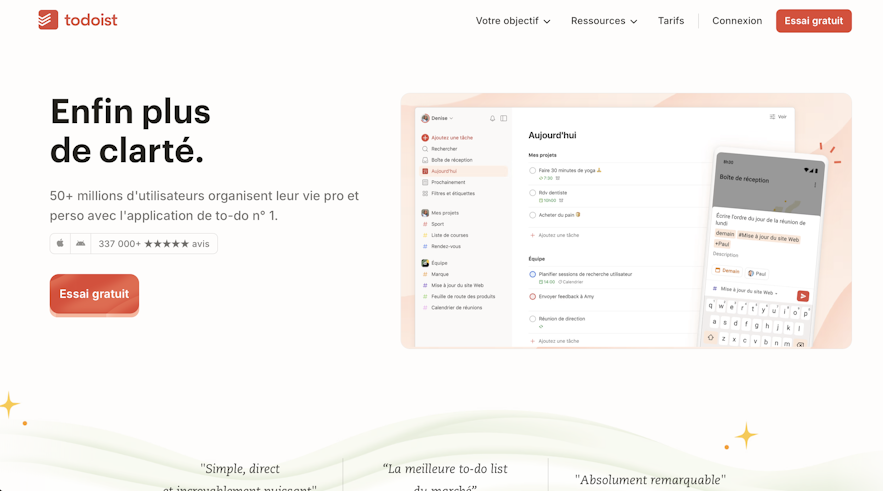Click Ajoutez une tâche under Acheter du pain
Screen dimensions: 883x491
(555, 235)
